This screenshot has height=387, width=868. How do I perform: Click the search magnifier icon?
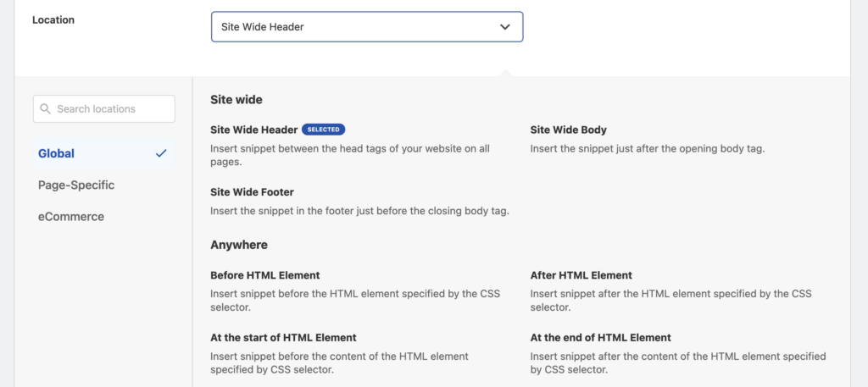click(x=46, y=109)
